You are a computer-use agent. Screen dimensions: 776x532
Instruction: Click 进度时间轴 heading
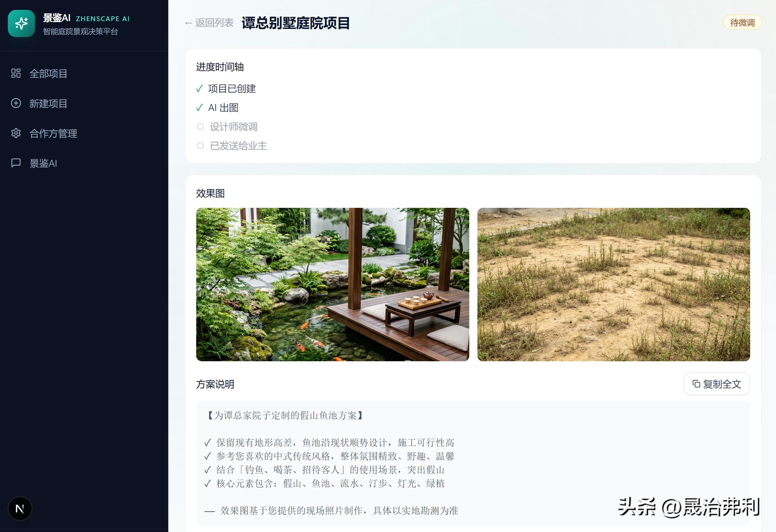coord(220,67)
